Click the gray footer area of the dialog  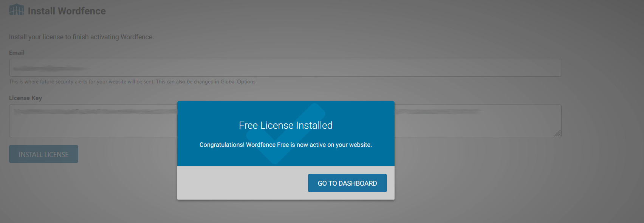click(242, 183)
